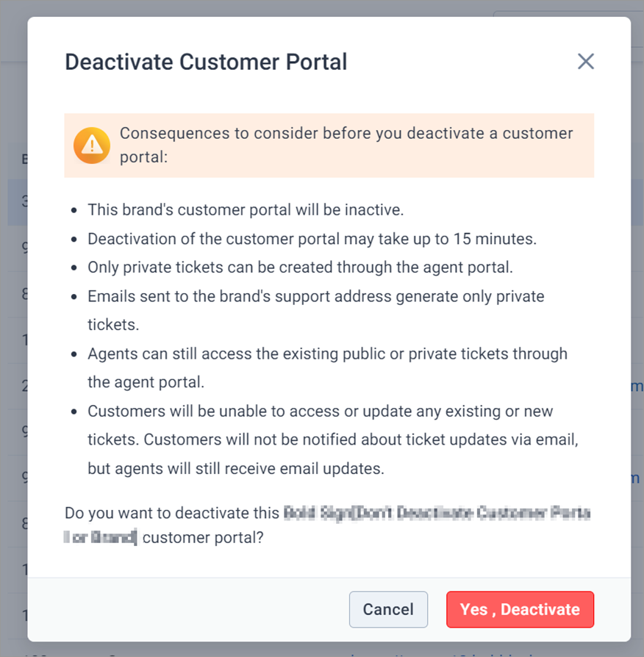This screenshot has height=657, width=644.
Task: Click the orange warning triangle icon
Action: pyautogui.click(x=92, y=146)
